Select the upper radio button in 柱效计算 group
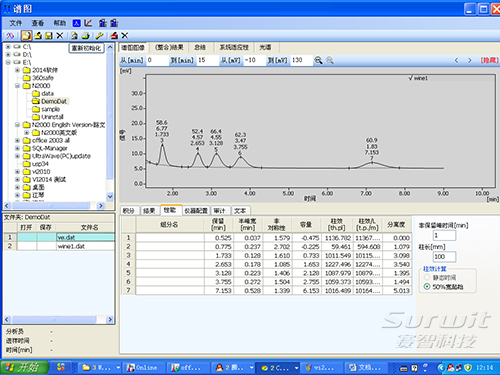This screenshot has height=375, width=500. [x=427, y=277]
